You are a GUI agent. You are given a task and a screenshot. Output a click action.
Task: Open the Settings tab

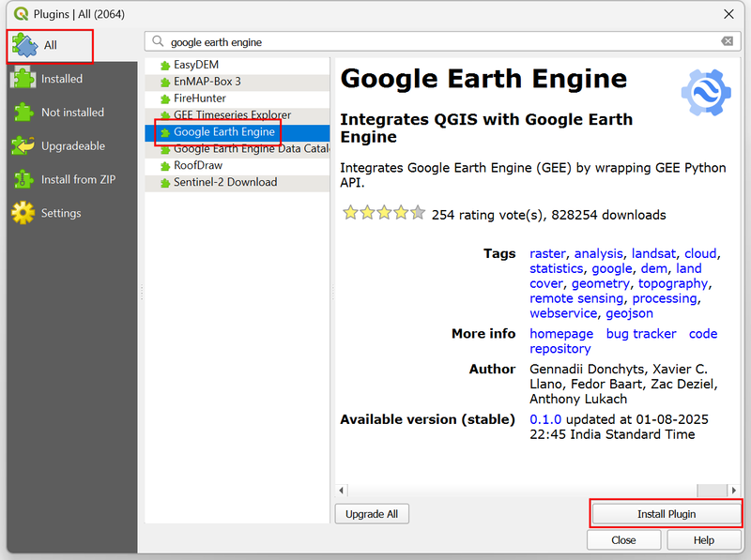(72, 213)
